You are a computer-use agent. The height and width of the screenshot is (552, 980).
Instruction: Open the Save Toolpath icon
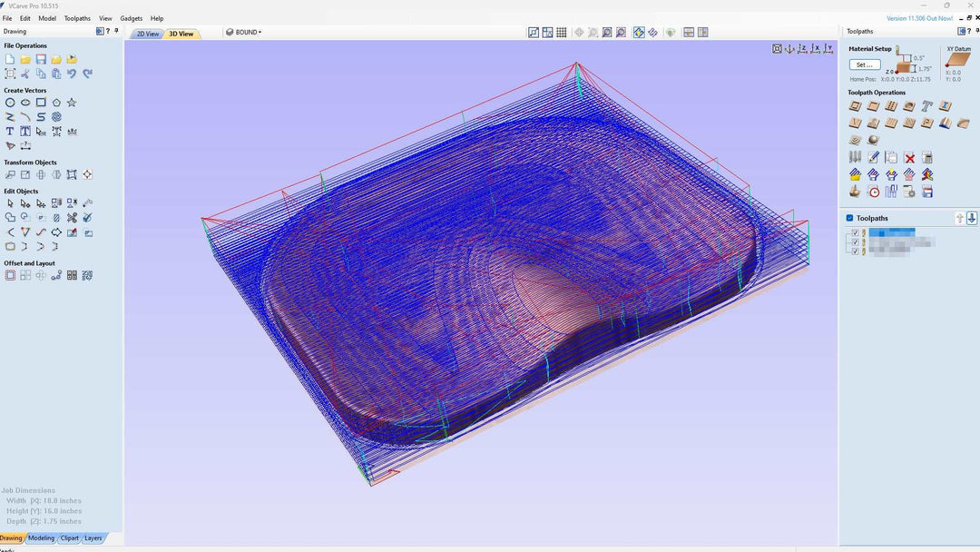tap(927, 192)
